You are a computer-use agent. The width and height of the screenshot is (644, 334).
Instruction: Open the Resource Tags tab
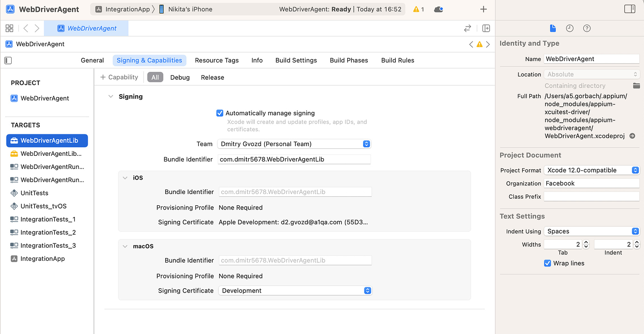tap(217, 60)
